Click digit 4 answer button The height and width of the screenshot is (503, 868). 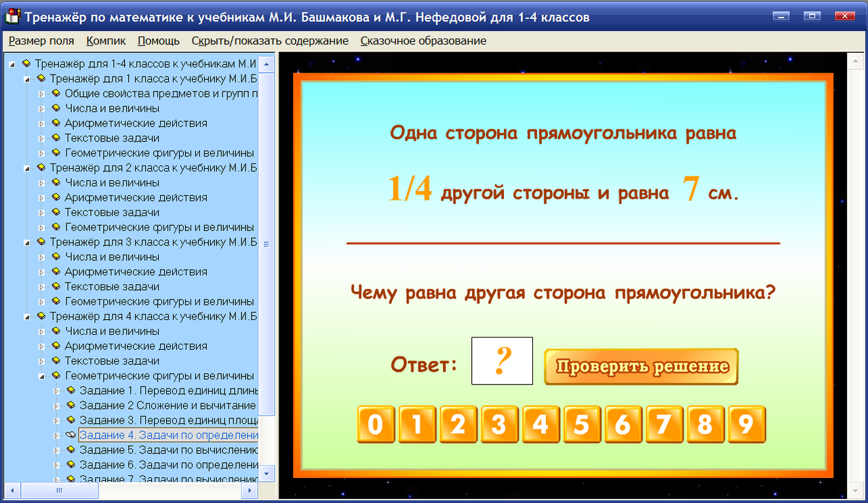540,424
